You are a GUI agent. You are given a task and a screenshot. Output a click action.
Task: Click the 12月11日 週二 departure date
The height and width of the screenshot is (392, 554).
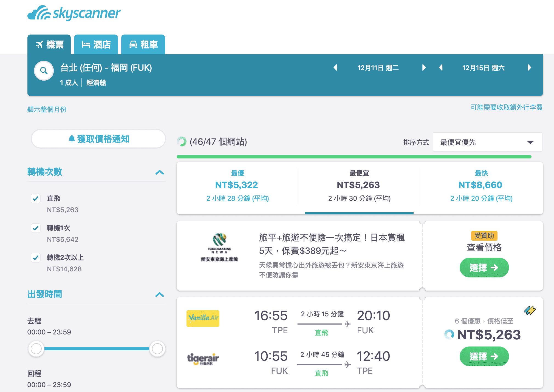(378, 68)
